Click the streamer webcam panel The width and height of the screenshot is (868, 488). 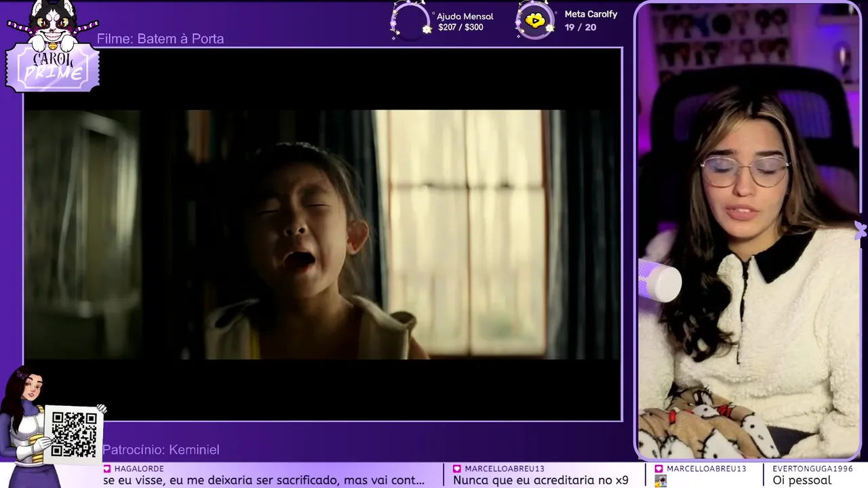pyautogui.click(x=749, y=230)
